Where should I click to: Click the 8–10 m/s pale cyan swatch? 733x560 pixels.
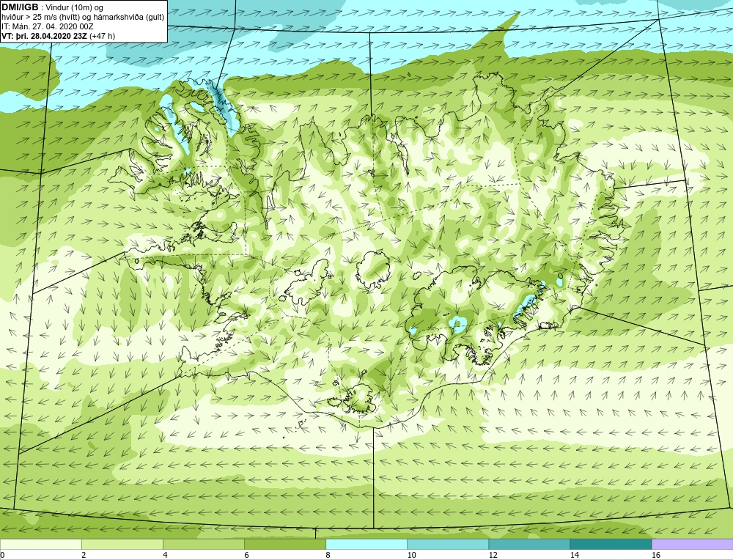tap(366, 544)
